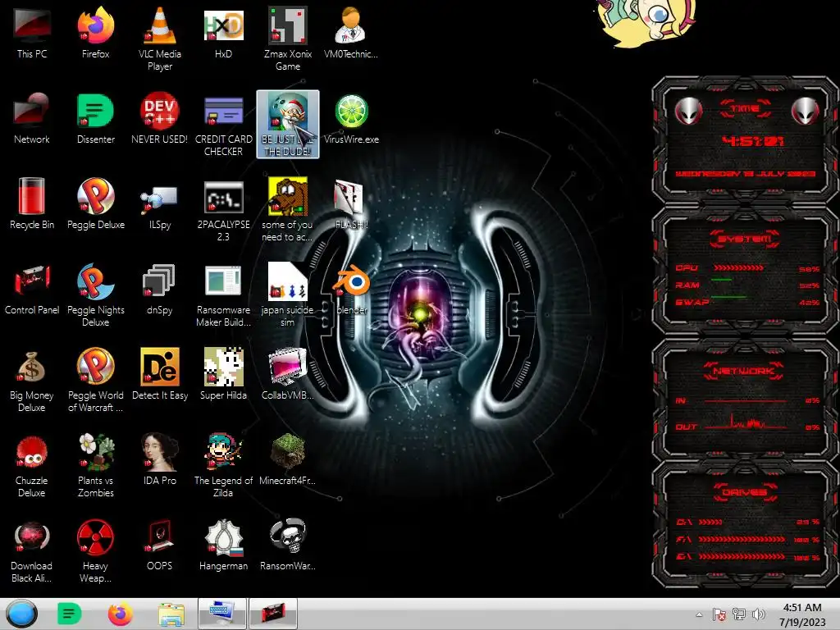Screen dimensions: 840x630
Task: Click the Network OUT traffic graph
Action: point(745,422)
